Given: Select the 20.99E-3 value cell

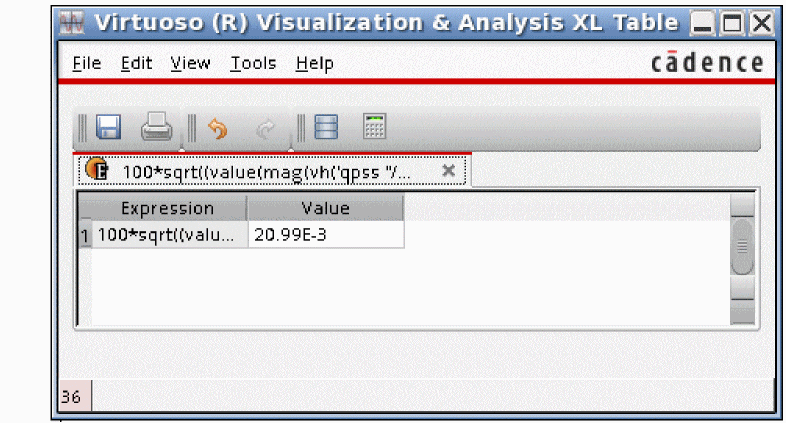Looking at the screenshot, I should click(326, 235).
